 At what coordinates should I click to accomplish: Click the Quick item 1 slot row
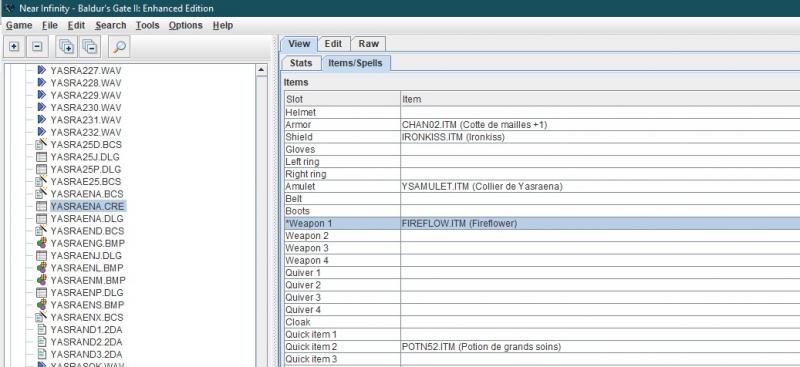pyautogui.click(x=542, y=334)
